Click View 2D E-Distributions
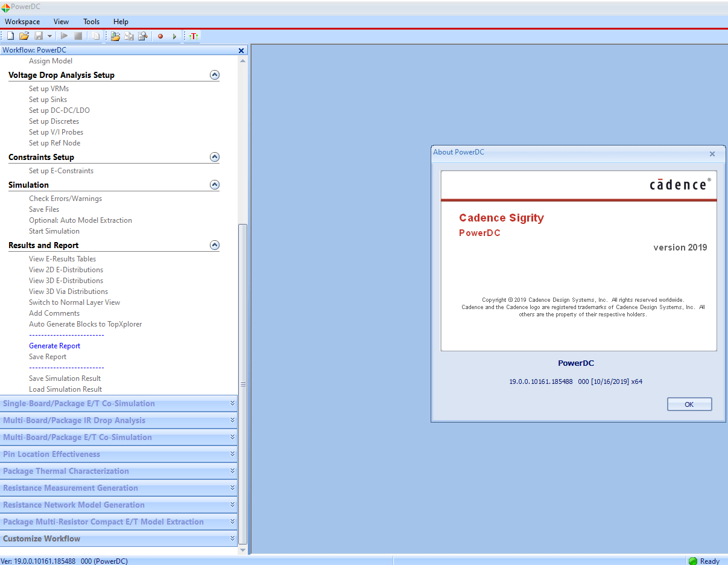Image resolution: width=728 pixels, height=565 pixels. [x=66, y=270]
